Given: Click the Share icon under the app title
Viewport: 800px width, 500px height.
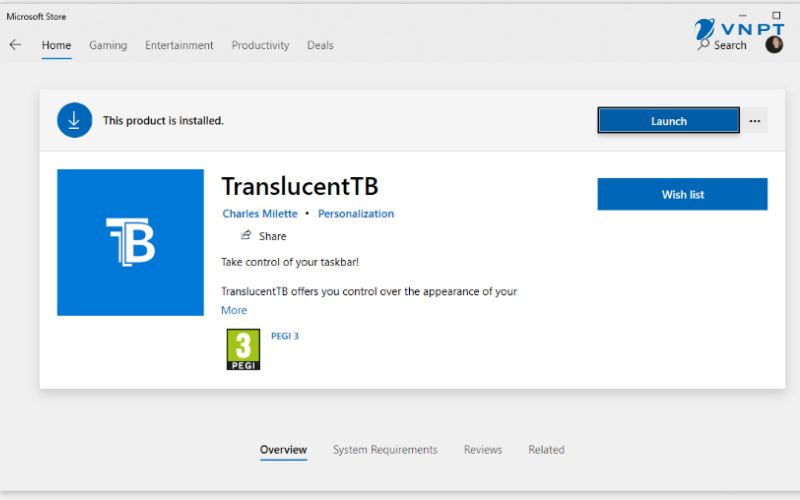Looking at the screenshot, I should pos(246,236).
